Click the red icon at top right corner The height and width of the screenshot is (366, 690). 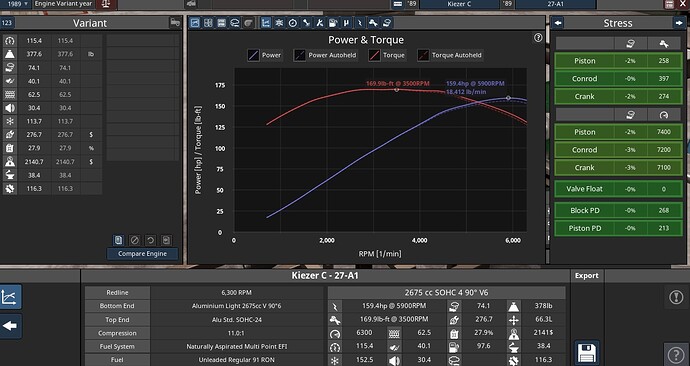tap(669, 4)
